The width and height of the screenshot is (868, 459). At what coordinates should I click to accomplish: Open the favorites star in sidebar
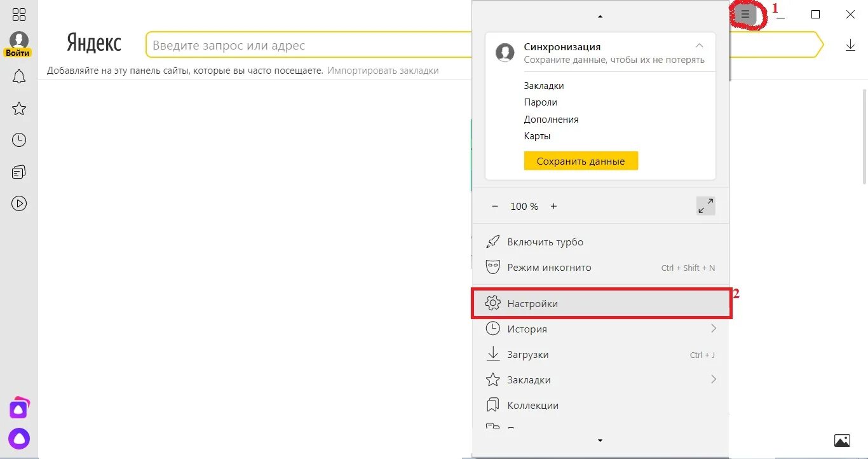[x=19, y=109]
